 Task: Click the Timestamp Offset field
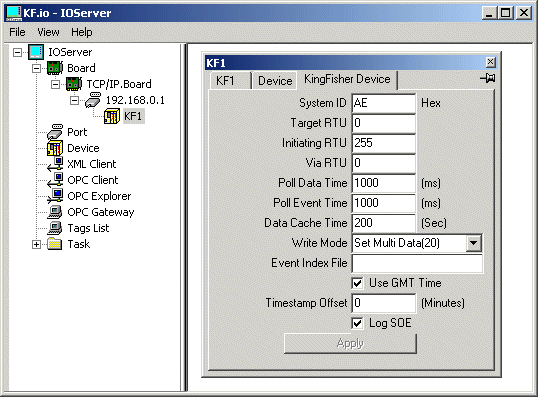[x=384, y=303]
